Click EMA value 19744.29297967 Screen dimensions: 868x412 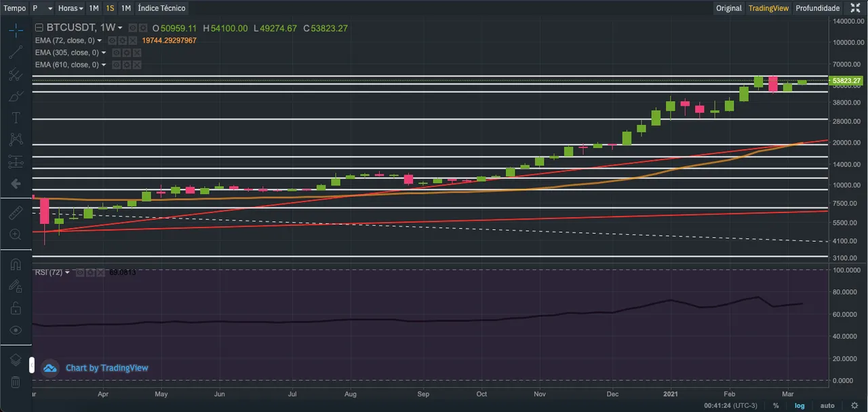coord(169,41)
